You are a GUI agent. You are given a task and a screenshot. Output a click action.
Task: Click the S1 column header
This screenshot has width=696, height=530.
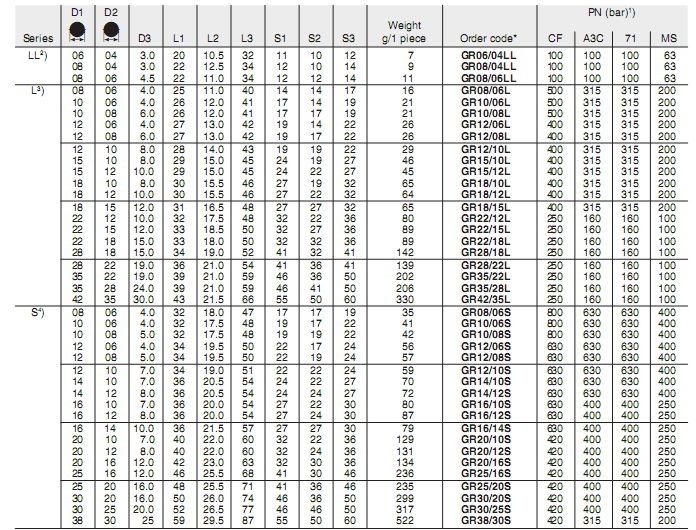281,38
